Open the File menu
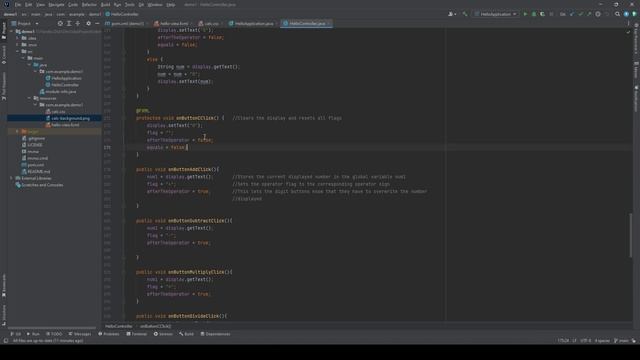Viewport: 640px width, 360px height. (x=18, y=4)
